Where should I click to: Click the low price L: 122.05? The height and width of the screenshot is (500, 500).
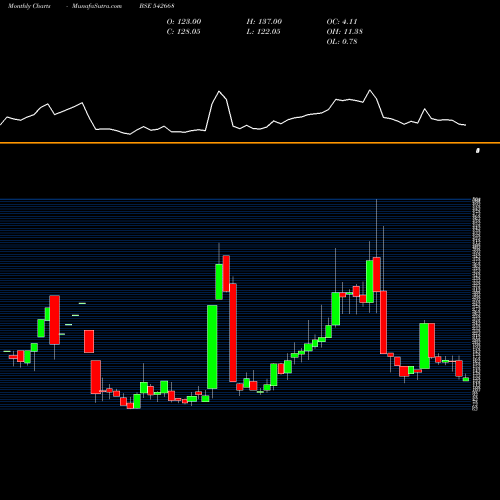coord(263,32)
